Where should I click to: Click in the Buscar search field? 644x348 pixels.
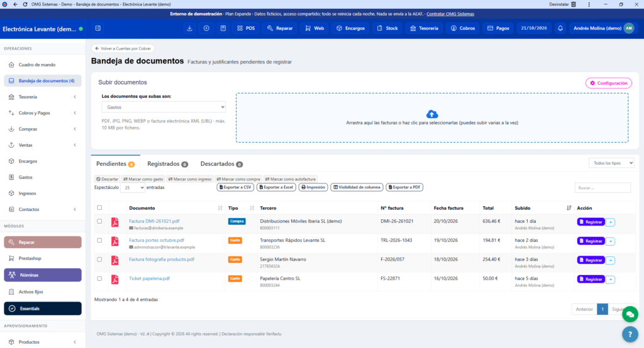(602, 188)
